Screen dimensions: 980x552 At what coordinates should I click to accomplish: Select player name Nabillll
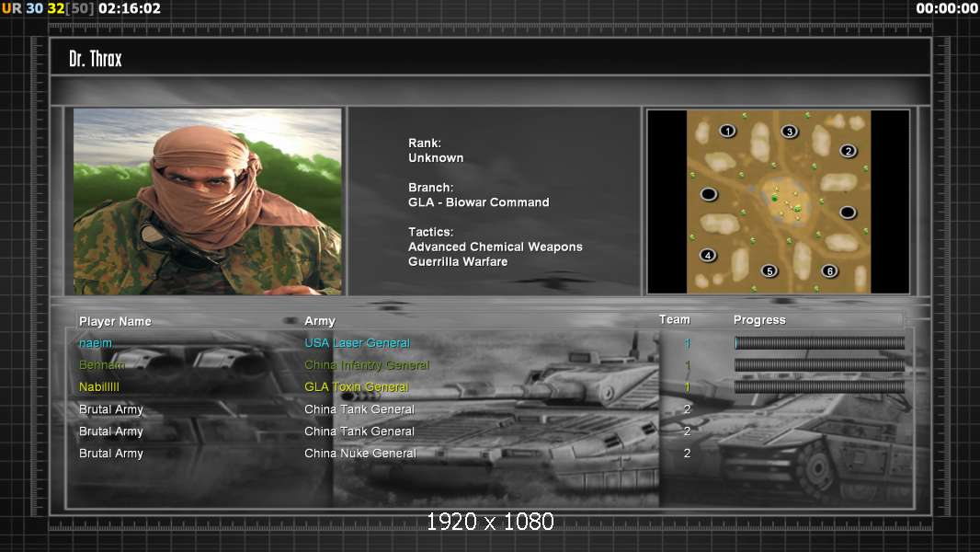click(x=98, y=387)
